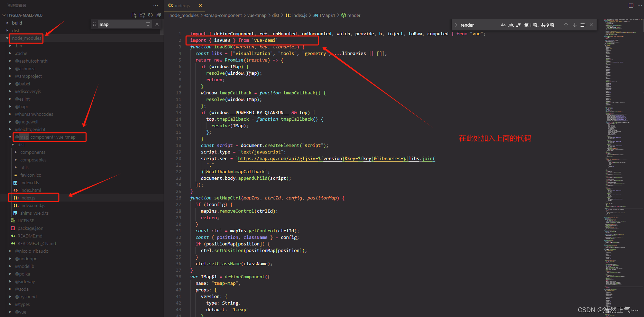The image size is (644, 317).
Task: Collapse the node_modules folder
Action: pyautogui.click(x=26, y=38)
